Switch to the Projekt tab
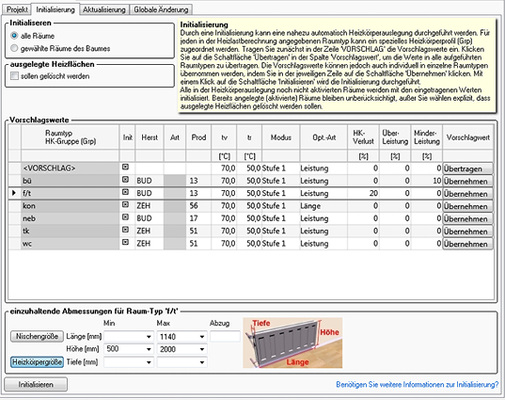 pyautogui.click(x=17, y=9)
